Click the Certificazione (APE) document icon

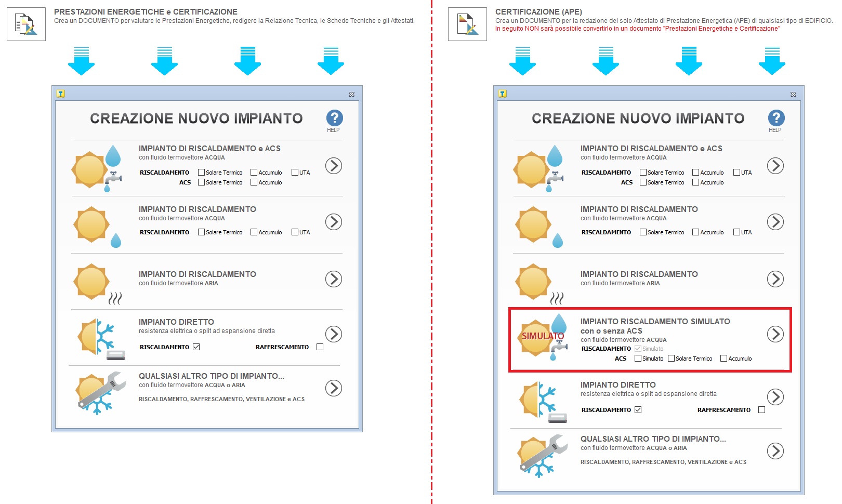[467, 24]
